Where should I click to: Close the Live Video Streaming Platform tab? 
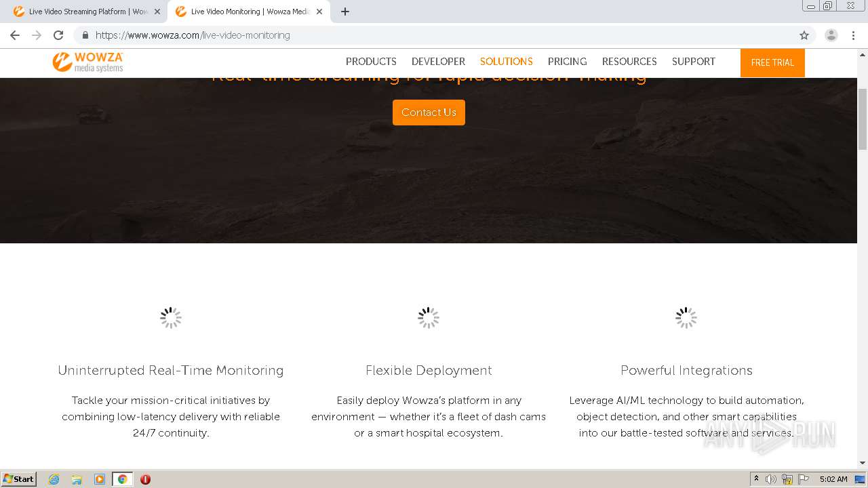(157, 12)
